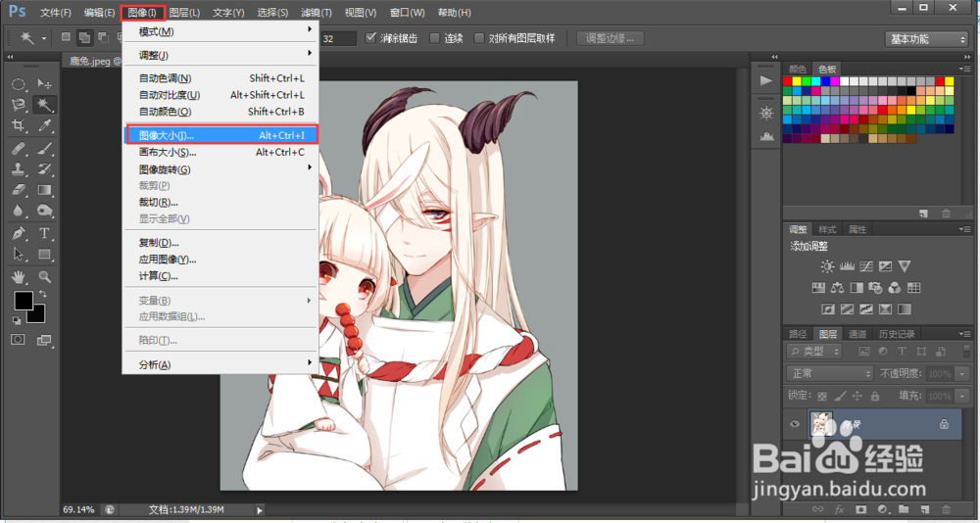Image resolution: width=980 pixels, height=523 pixels.
Task: Select the Sponge tool
Action: (44, 211)
